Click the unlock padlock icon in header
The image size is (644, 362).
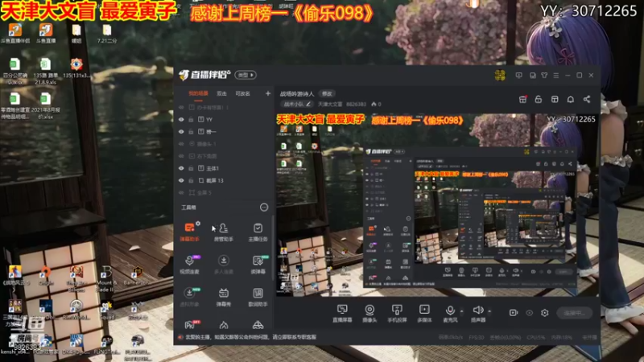(538, 99)
